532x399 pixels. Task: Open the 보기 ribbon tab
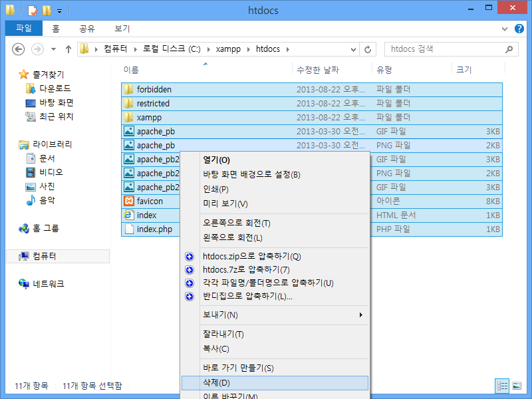click(x=122, y=29)
